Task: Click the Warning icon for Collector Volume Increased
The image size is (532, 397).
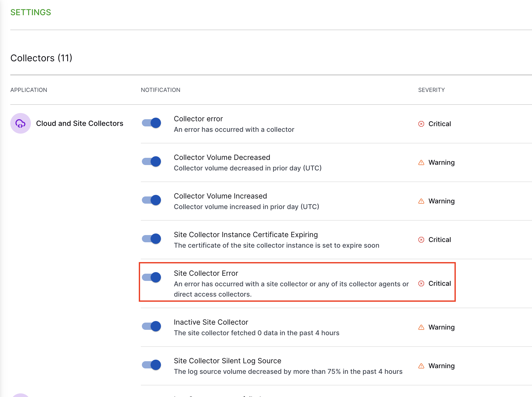Action: (421, 201)
